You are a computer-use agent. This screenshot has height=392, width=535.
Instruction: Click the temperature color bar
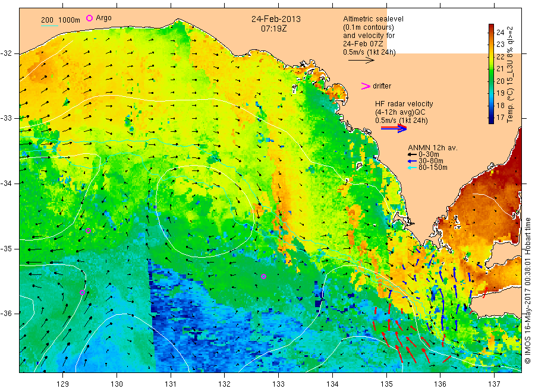point(491,74)
